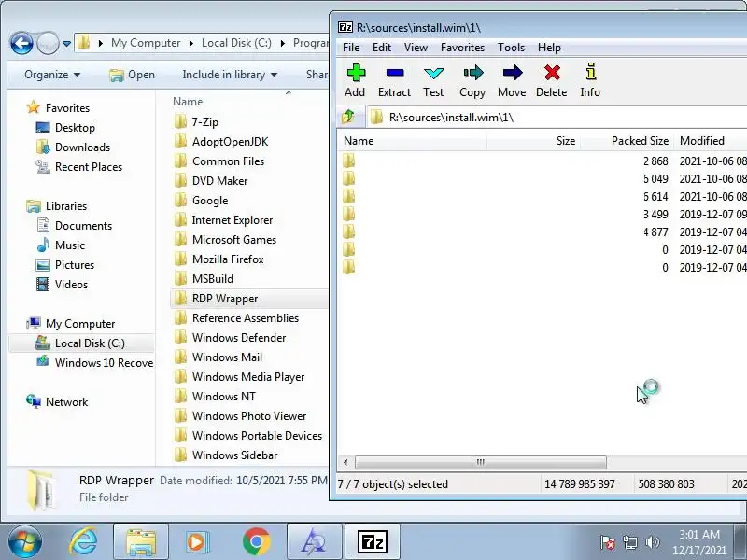
Task: Open the Favorites menu in 7-Zip
Action: [x=462, y=48]
